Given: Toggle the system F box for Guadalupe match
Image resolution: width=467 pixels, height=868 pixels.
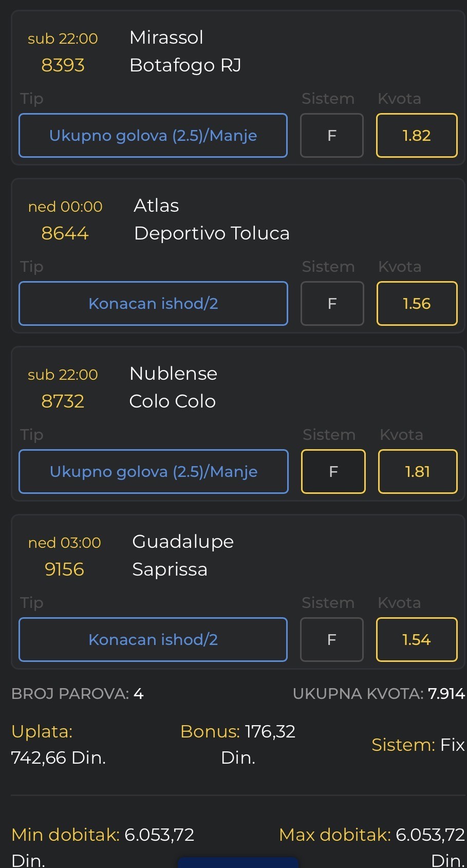Looking at the screenshot, I should pos(332,640).
